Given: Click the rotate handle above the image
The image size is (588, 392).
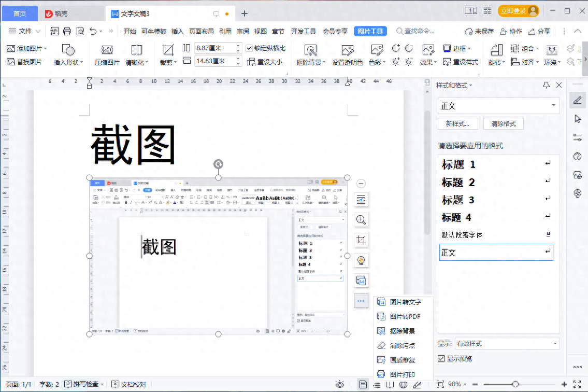Looking at the screenshot, I should pos(218,164).
